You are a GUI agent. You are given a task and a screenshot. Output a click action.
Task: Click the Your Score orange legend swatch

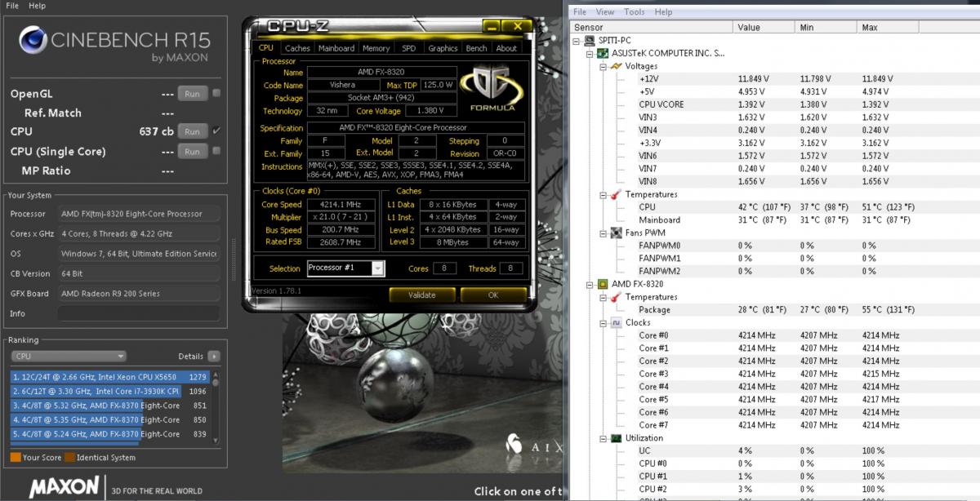(16, 457)
